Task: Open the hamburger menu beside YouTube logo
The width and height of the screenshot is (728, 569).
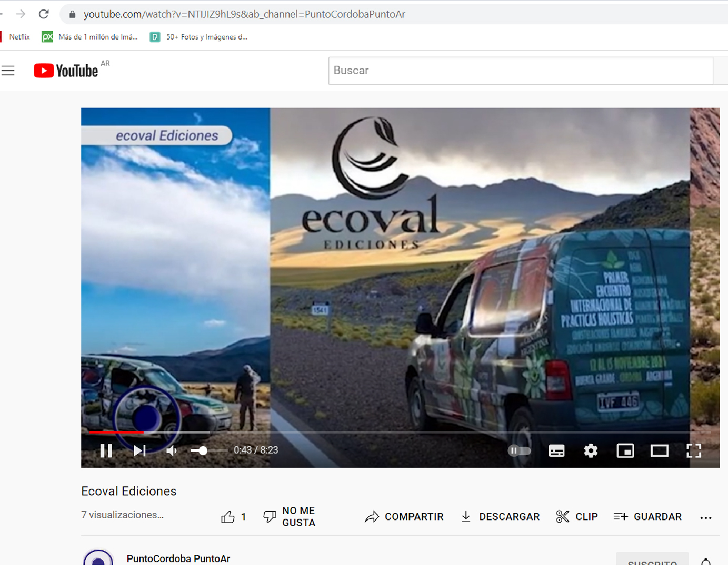Action: 8,70
